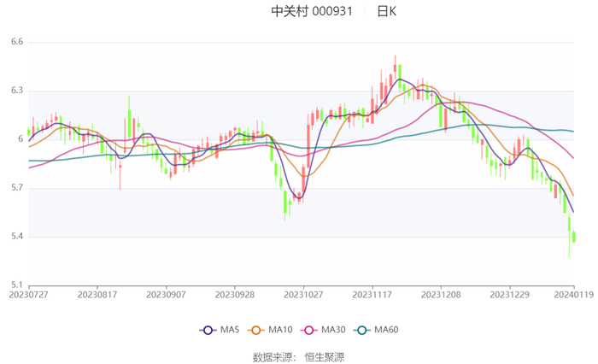Toggle the MA10 legend item
This screenshot has width=598, height=364.
click(x=270, y=330)
